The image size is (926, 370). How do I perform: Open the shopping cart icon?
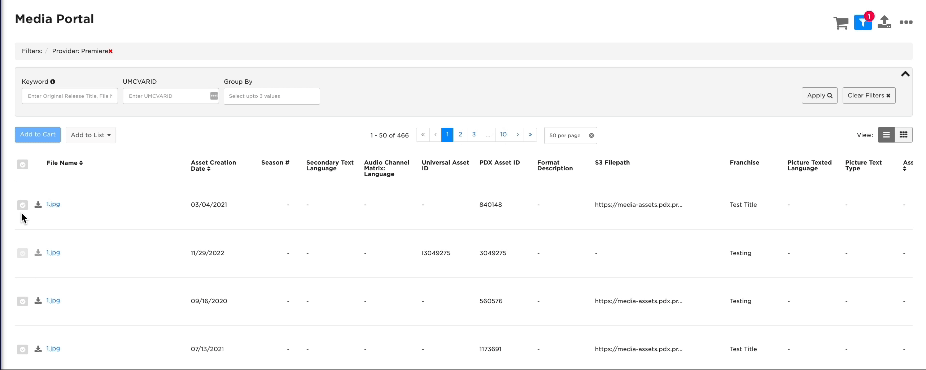point(841,23)
